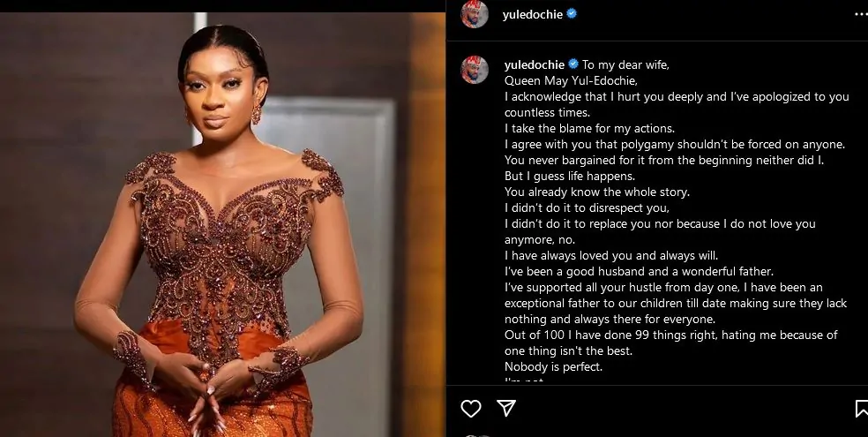Share the post via paper plane icon
The width and height of the screenshot is (868, 437).
pos(505,408)
